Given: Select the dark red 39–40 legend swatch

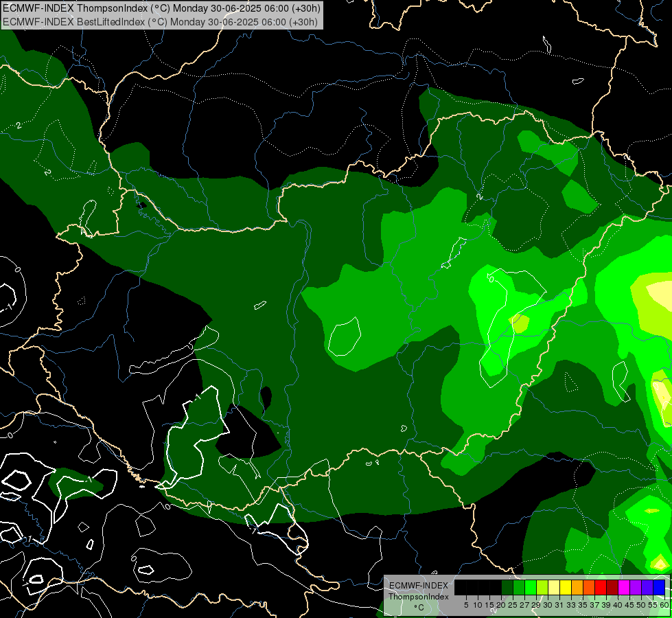Looking at the screenshot, I should (612, 588).
